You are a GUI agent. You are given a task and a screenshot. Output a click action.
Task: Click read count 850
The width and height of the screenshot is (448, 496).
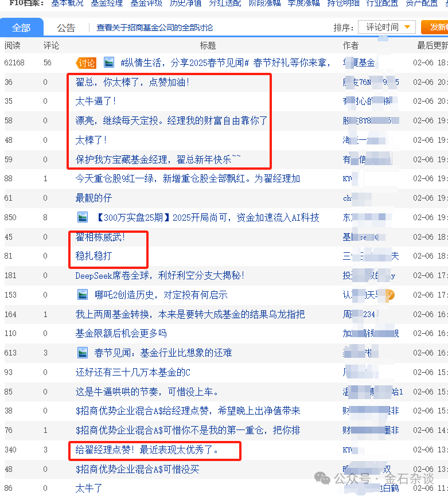point(10,217)
